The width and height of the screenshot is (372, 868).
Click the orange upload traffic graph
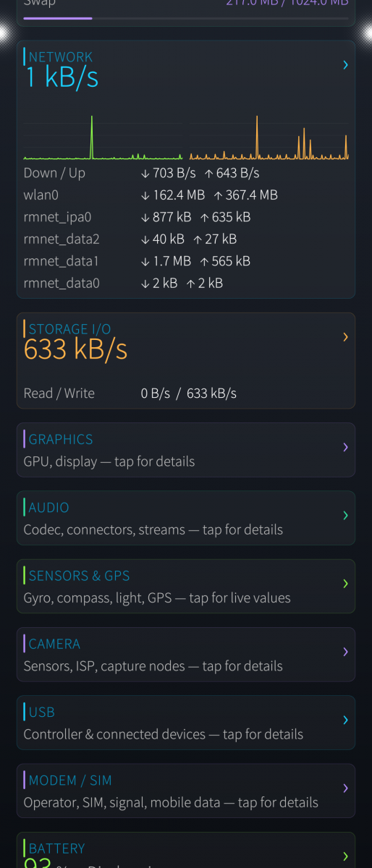(269, 137)
